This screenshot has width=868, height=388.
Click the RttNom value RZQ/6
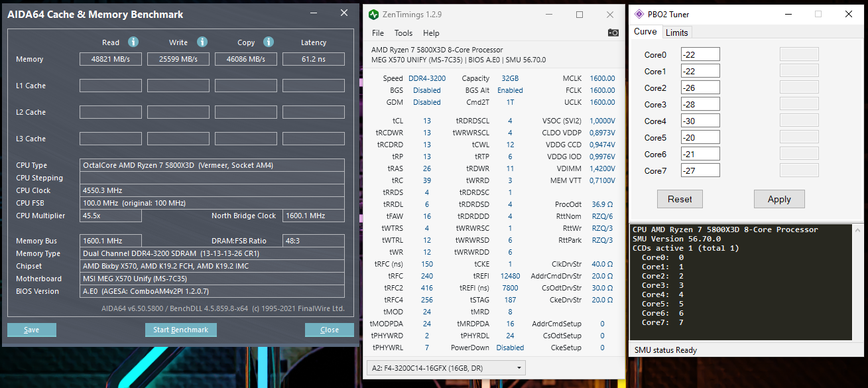coord(602,216)
